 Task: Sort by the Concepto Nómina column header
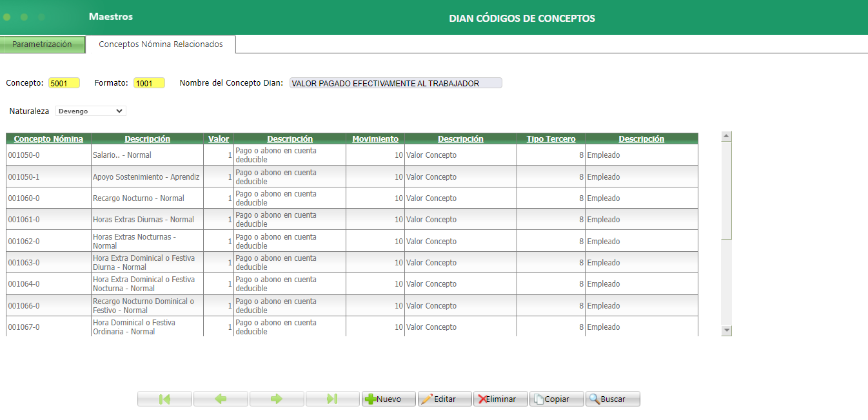tap(48, 138)
